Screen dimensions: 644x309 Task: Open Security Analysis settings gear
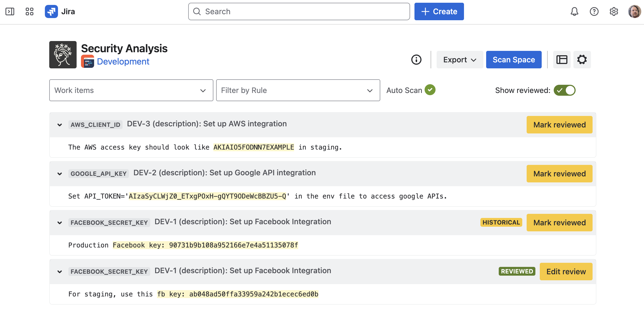coord(582,60)
